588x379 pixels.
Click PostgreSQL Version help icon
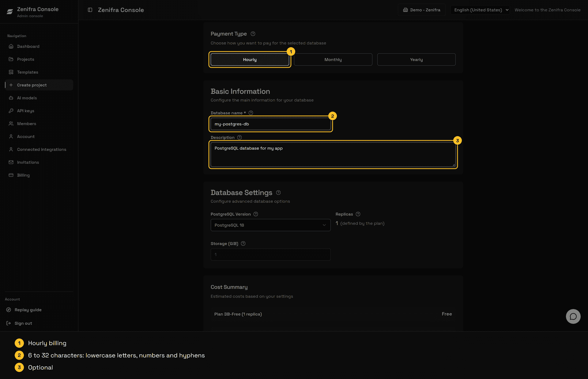[256, 214]
